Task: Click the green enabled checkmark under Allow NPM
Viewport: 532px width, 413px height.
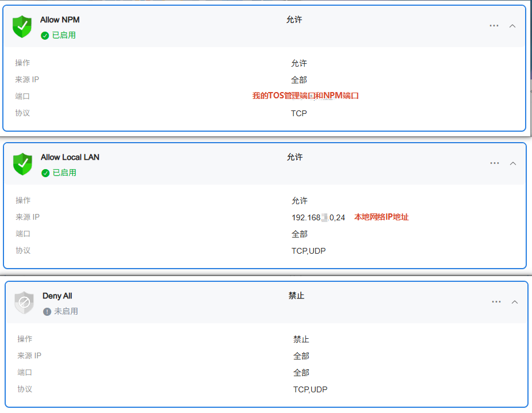Action: [45, 36]
